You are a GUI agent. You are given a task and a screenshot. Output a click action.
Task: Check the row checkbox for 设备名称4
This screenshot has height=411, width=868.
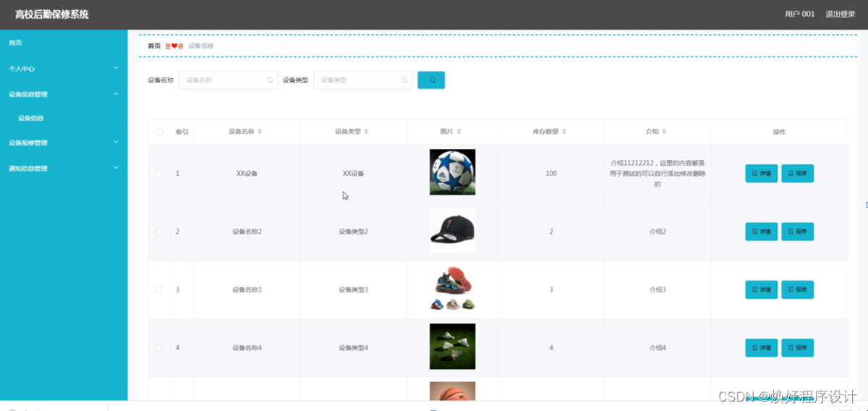point(159,348)
